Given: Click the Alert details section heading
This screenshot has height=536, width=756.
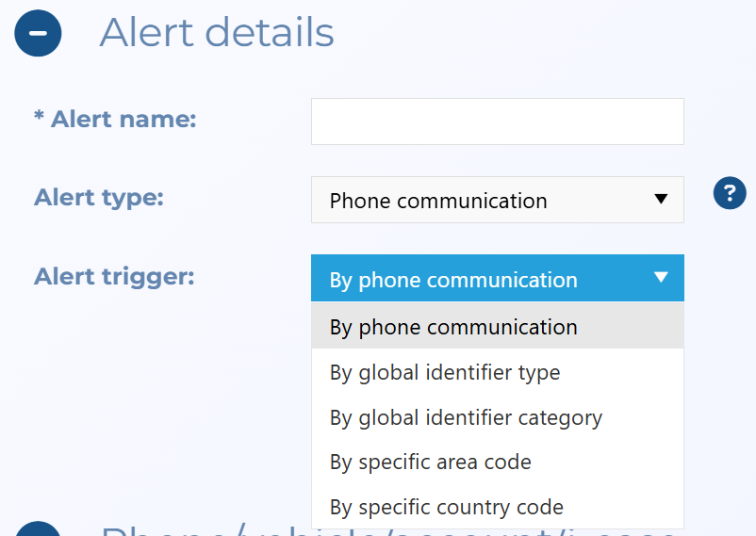Looking at the screenshot, I should [x=217, y=33].
